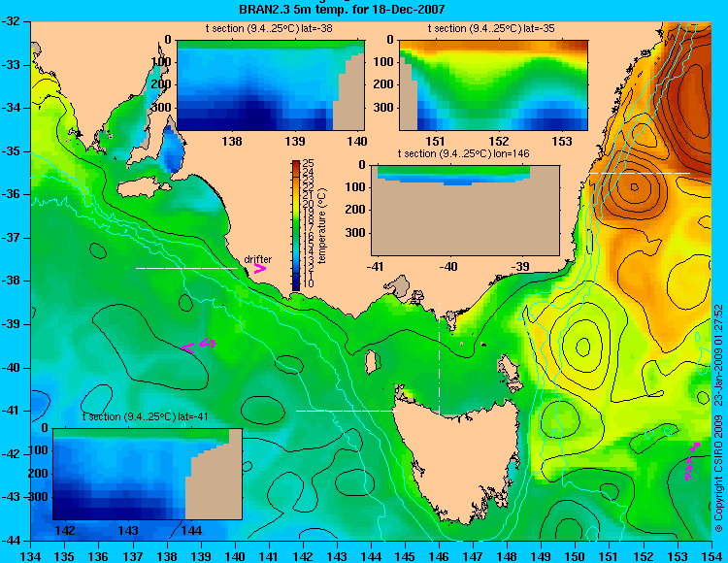This screenshot has width=728, height=563.
Task: Click the warm eddy core near -36, 152
Action: click(634, 187)
